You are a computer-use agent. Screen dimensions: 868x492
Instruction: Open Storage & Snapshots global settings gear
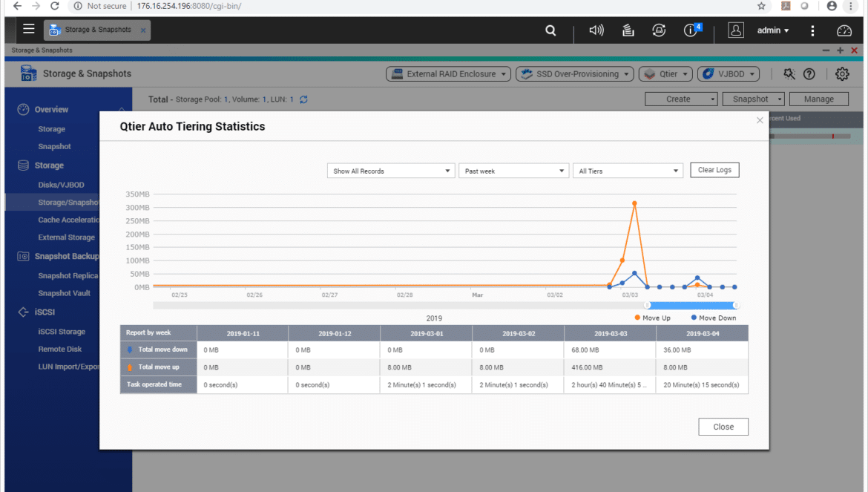842,73
